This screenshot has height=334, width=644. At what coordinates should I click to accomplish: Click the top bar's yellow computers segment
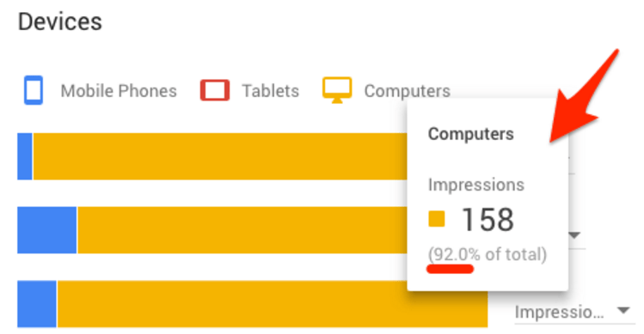tap(220, 156)
